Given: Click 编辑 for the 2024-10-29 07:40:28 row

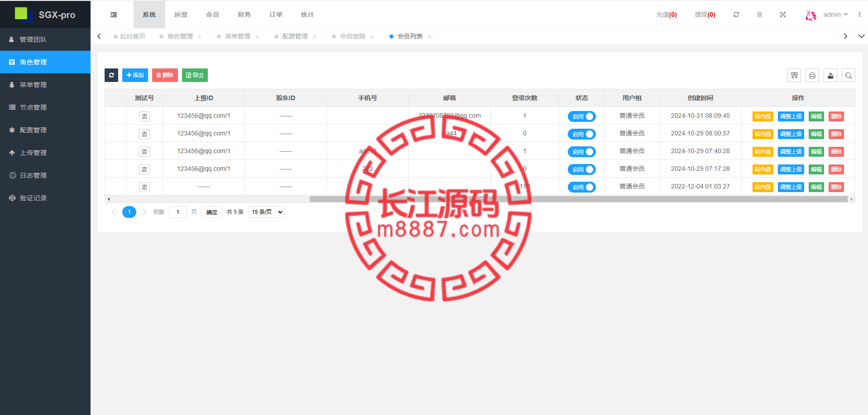Looking at the screenshot, I should click(x=816, y=152).
